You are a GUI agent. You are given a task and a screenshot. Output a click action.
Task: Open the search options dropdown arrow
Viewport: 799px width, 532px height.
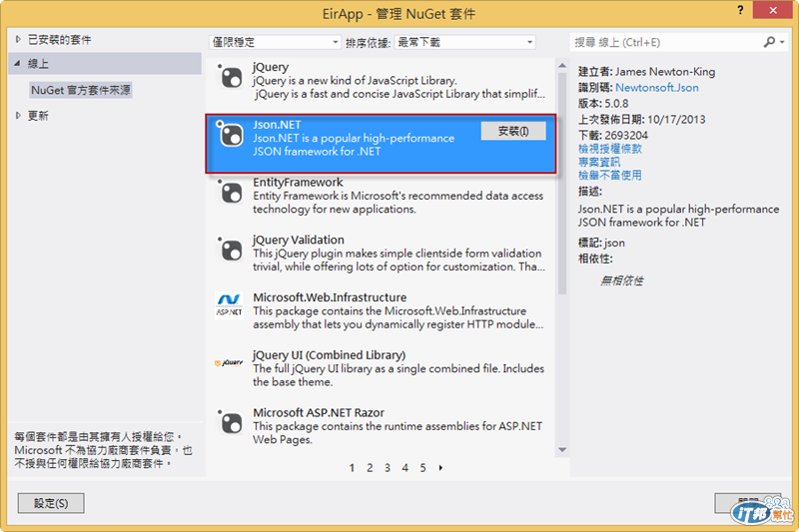tap(782, 42)
